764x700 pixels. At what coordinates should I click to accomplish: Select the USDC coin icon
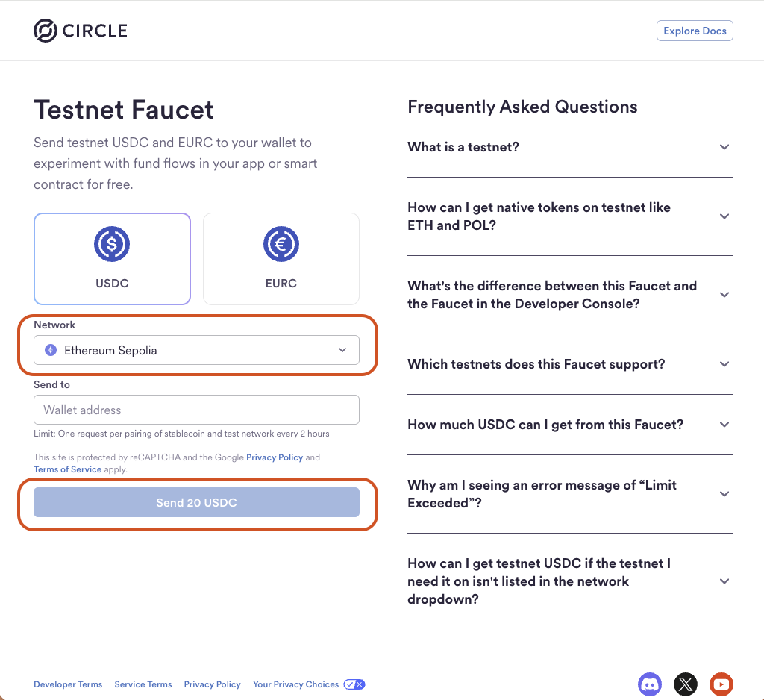112,244
